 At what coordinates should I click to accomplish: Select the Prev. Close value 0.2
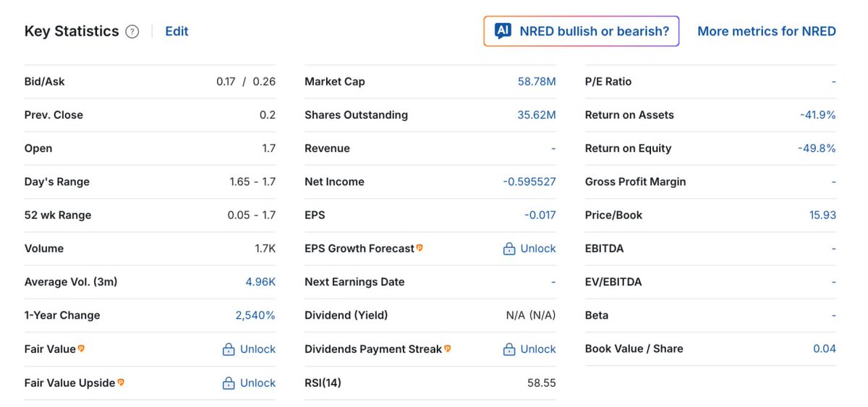(268, 115)
